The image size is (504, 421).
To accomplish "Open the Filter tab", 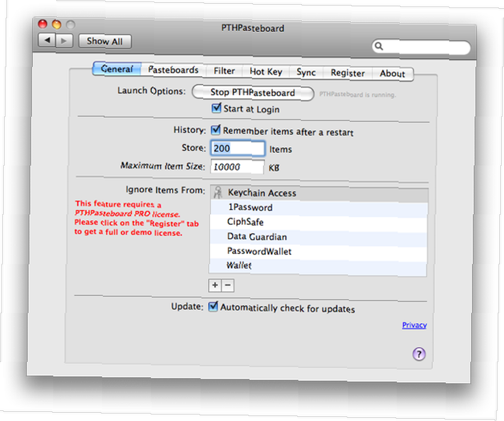I will 224,71.
